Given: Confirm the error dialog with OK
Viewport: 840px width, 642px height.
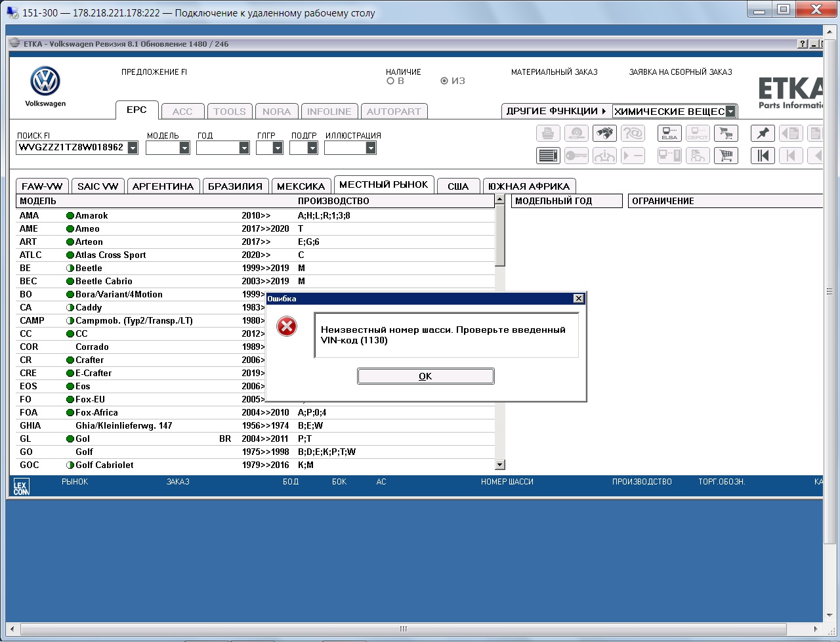Looking at the screenshot, I should click(x=425, y=376).
